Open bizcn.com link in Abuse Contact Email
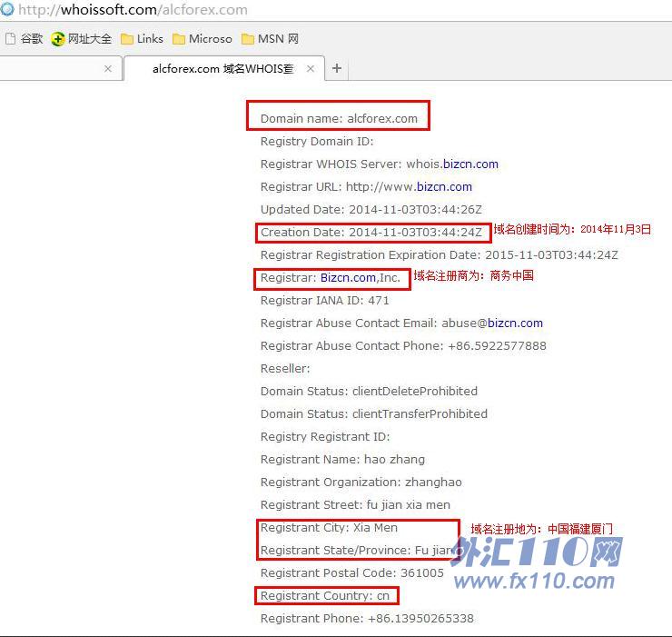This screenshot has width=672, height=637. (x=515, y=323)
